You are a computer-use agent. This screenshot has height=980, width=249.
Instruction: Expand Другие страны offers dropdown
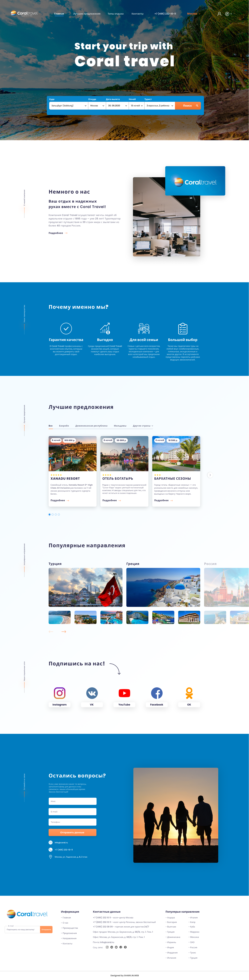(x=143, y=426)
